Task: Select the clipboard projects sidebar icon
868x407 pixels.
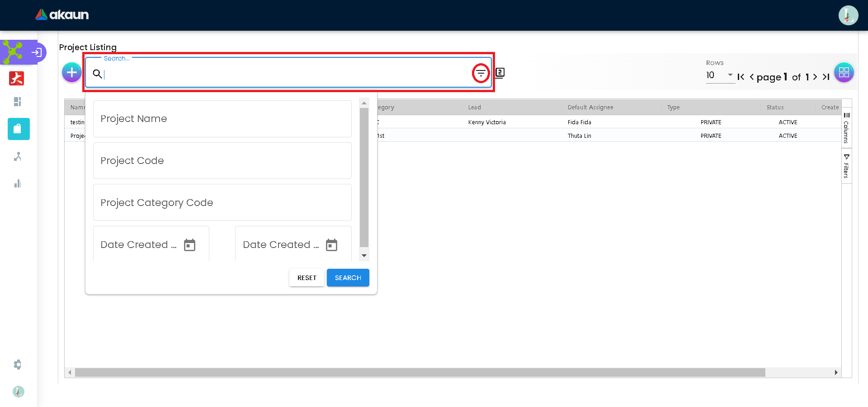Action: click(19, 129)
